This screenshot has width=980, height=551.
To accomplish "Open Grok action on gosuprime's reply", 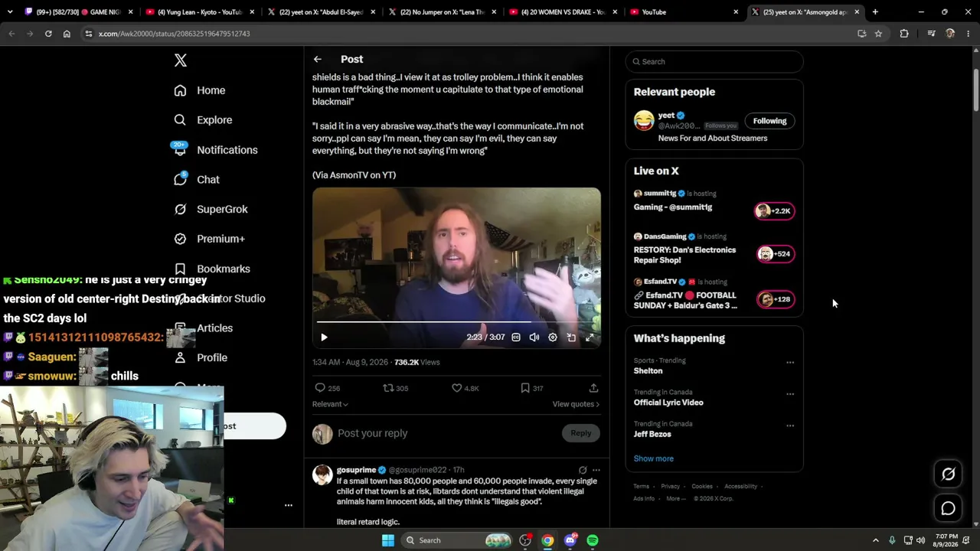I will click(583, 470).
